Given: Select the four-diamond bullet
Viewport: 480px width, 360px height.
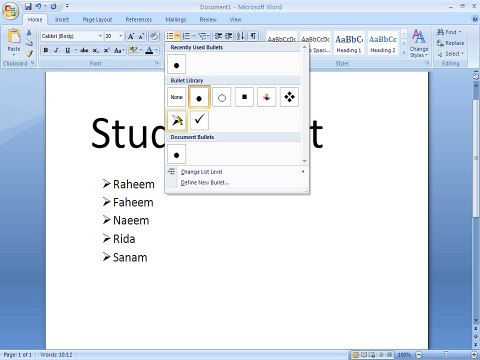Looking at the screenshot, I should [x=289, y=97].
